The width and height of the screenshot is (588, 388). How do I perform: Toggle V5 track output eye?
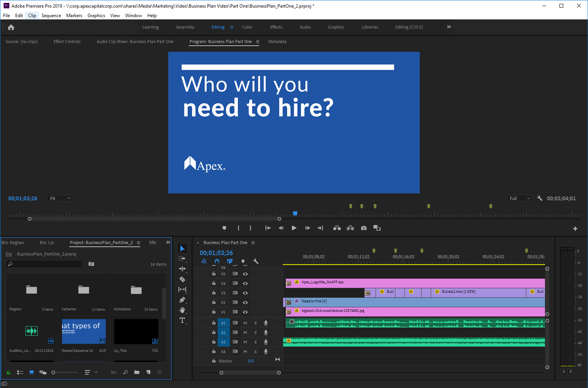pos(245,274)
